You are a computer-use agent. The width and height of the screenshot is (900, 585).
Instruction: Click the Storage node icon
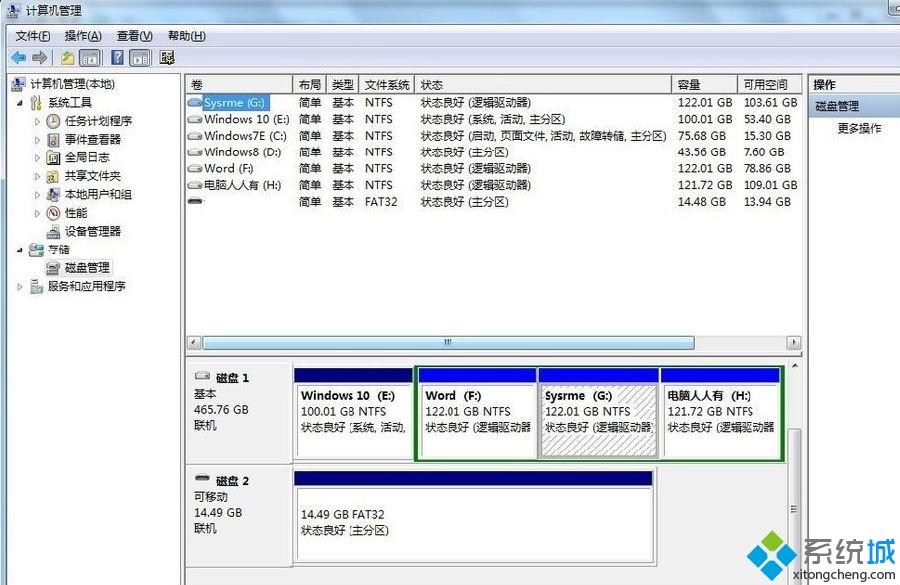[x=36, y=250]
